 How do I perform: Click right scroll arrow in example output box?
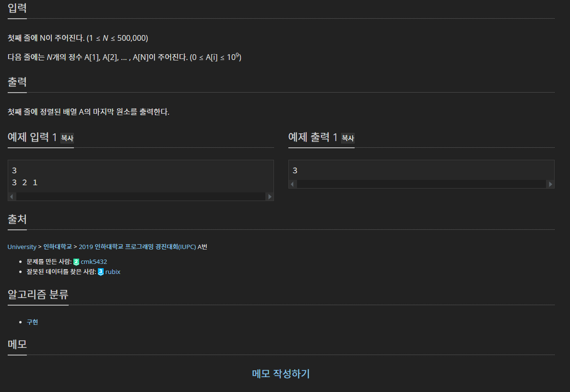[550, 184]
